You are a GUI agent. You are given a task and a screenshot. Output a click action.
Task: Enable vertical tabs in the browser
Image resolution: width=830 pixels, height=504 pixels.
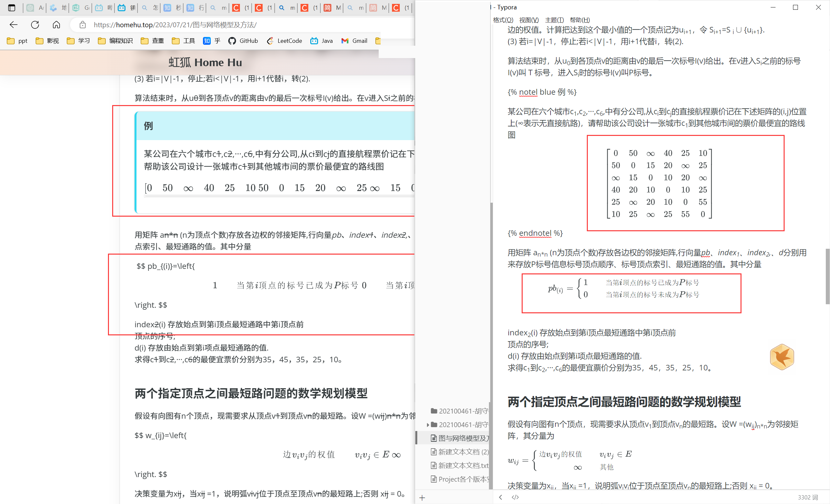[12, 7]
